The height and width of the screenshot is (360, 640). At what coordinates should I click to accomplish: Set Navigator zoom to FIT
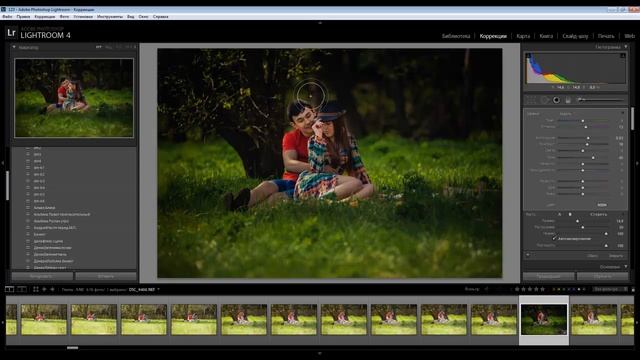[98, 47]
